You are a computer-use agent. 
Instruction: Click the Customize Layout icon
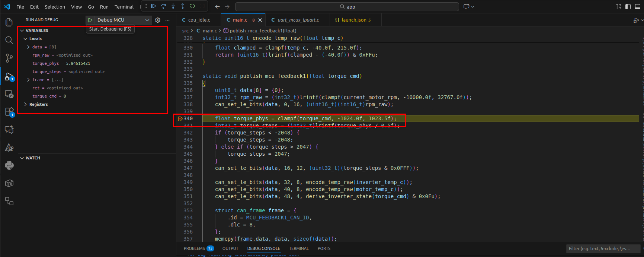coord(618,7)
